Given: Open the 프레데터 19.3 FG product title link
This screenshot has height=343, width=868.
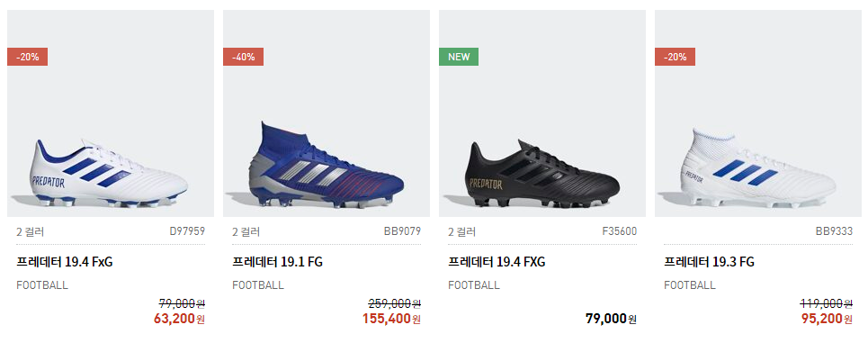Looking at the screenshot, I should pyautogui.click(x=709, y=262).
